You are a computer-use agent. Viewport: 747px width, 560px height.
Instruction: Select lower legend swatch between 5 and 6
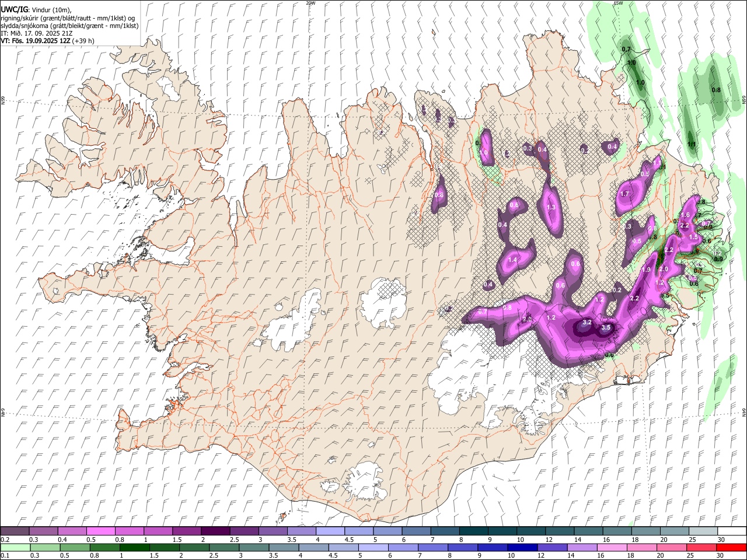pos(374,547)
